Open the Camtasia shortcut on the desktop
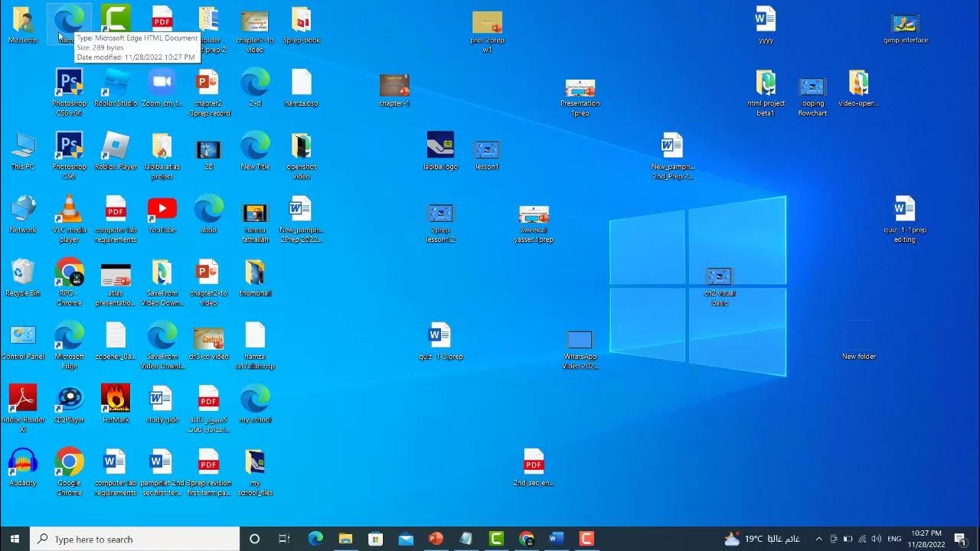Image resolution: width=980 pixels, height=551 pixels. pyautogui.click(x=116, y=17)
